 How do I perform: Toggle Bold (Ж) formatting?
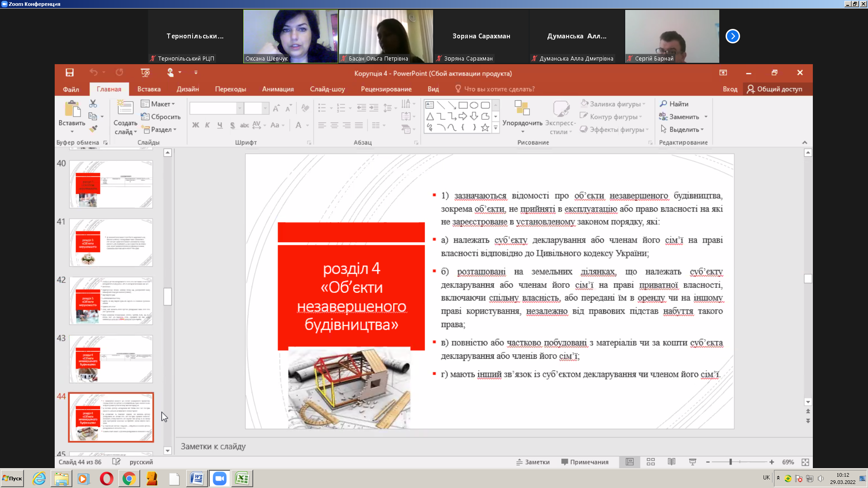[195, 125]
